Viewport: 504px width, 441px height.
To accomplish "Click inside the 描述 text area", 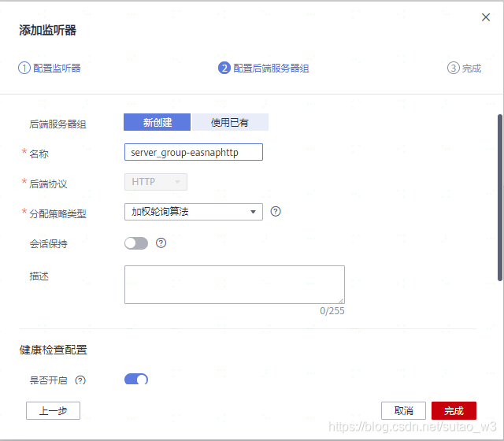I will 235,284.
